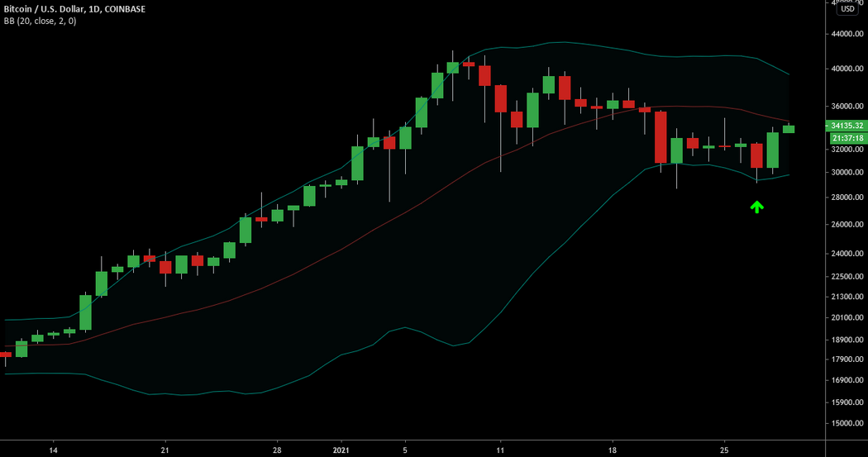Click the date label 21 on time axis
Image resolution: width=868 pixels, height=457 pixels.
tap(165, 450)
